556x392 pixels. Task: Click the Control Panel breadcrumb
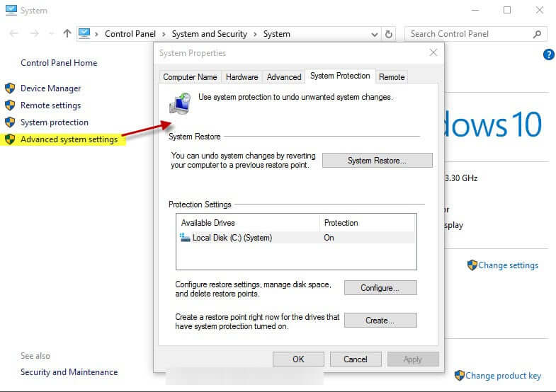tap(130, 34)
